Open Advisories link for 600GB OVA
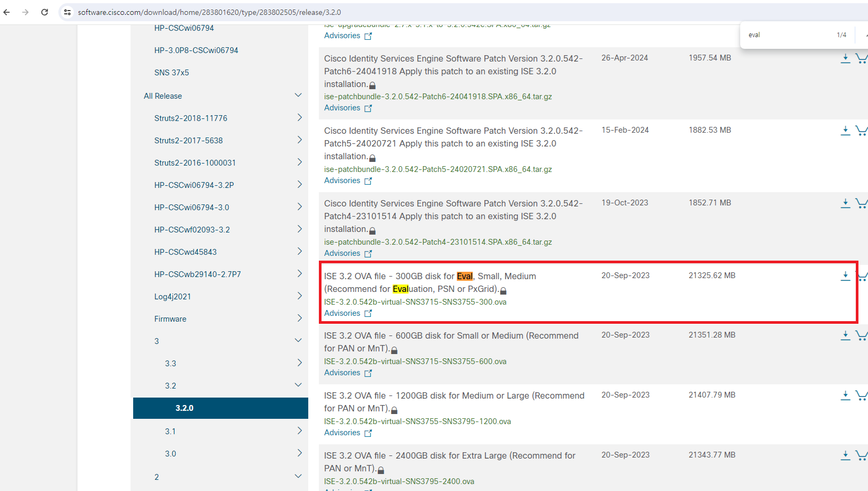This screenshot has height=491, width=868. 348,373
